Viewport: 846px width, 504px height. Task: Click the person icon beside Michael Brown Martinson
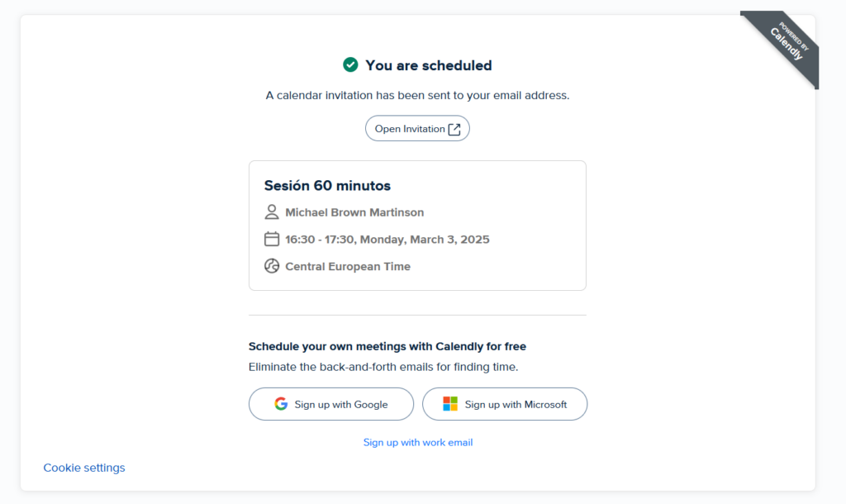272,212
